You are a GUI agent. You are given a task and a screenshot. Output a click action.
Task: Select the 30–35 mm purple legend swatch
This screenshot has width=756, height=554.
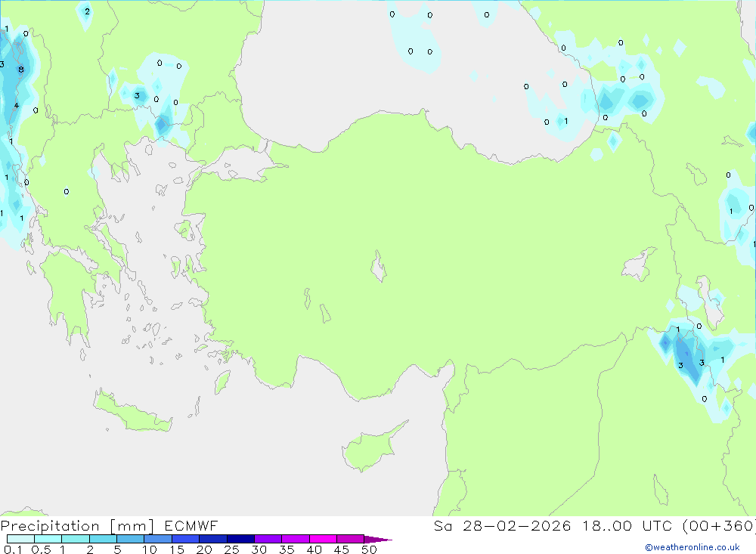click(x=268, y=539)
